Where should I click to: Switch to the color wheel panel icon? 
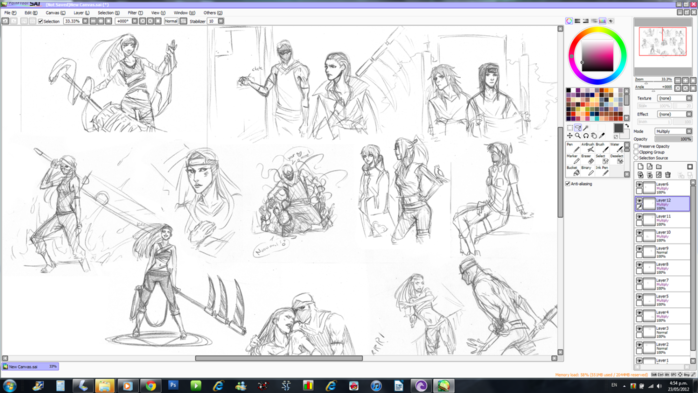[x=569, y=21]
